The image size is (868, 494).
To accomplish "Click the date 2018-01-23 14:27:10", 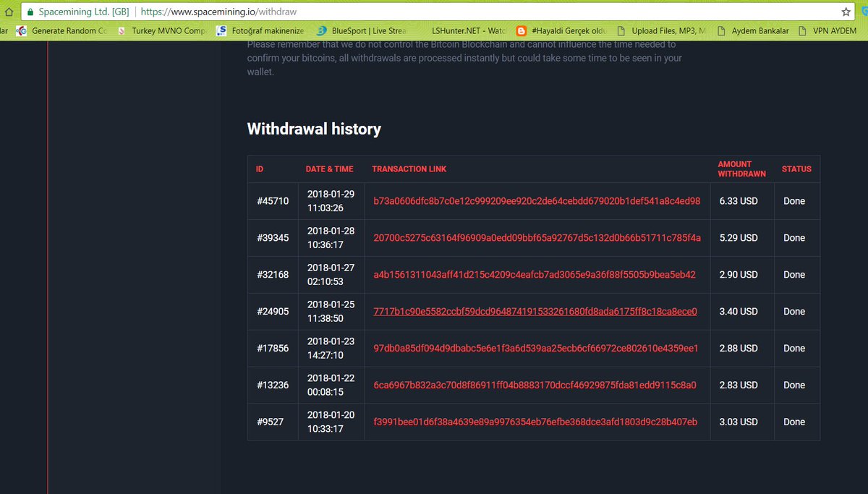I will coord(331,349).
